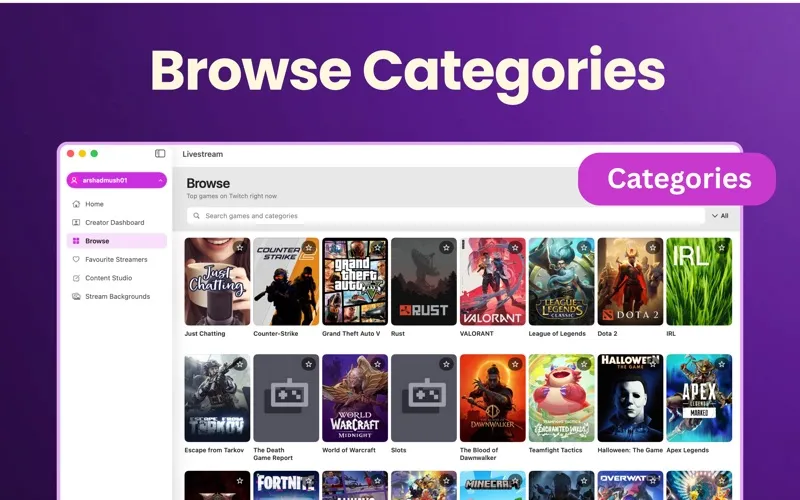Open Teamfight Tactics cover
The height and width of the screenshot is (500, 800).
(x=562, y=398)
